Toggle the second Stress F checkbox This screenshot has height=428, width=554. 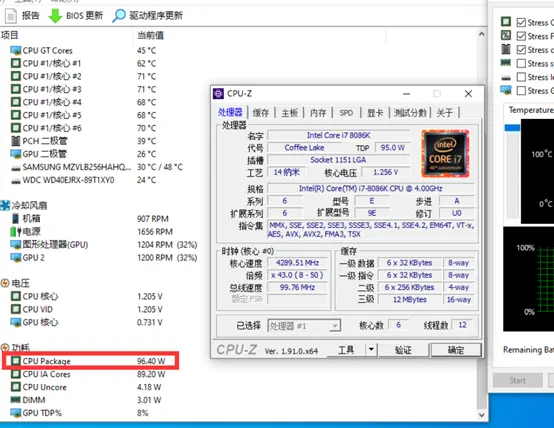click(x=521, y=36)
